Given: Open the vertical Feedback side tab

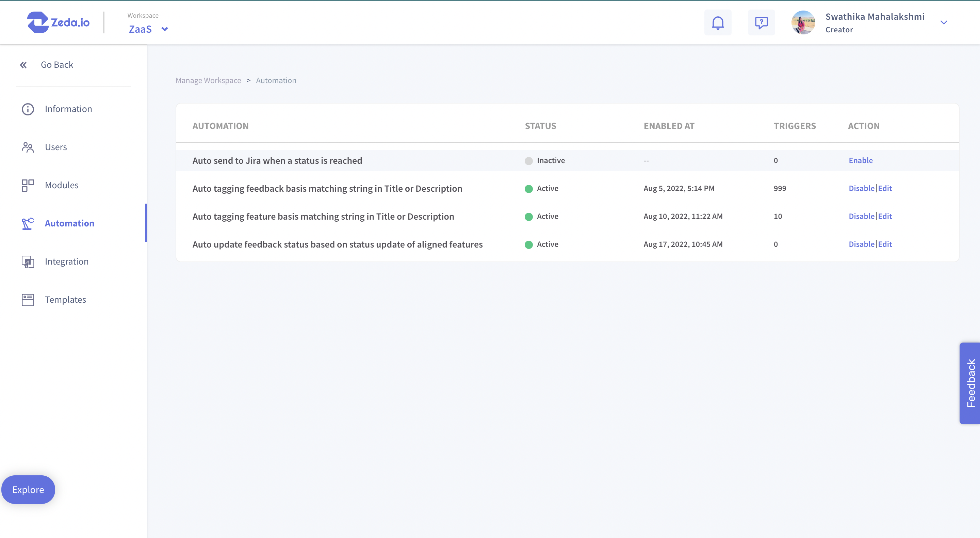Looking at the screenshot, I should click(x=970, y=383).
